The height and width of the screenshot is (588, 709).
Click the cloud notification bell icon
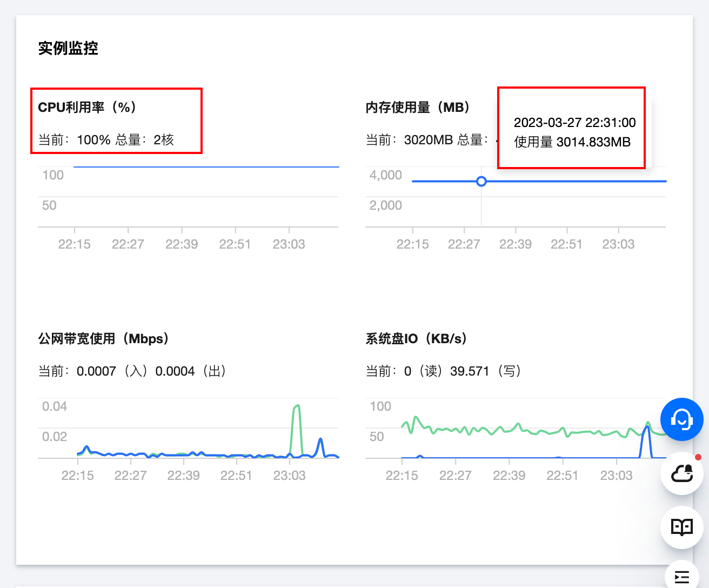(681, 473)
